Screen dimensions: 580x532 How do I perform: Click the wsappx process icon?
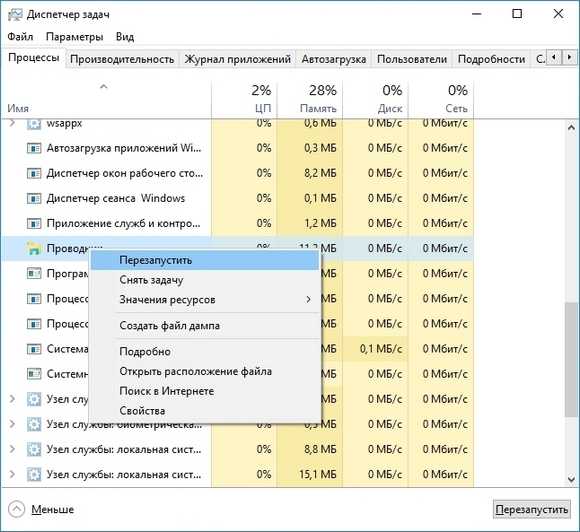click(34, 124)
